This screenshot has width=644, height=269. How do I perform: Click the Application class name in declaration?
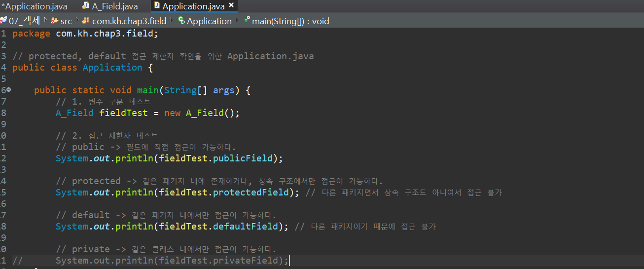click(x=112, y=68)
